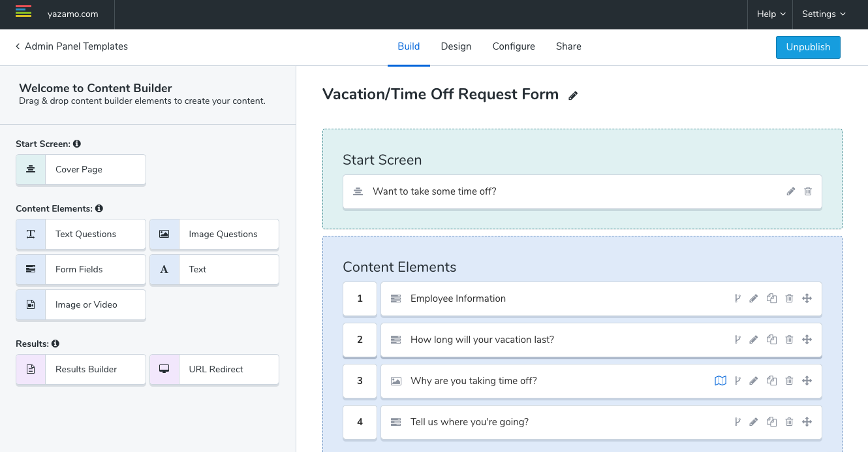
Task: Open the Configure tab
Action: coord(514,46)
